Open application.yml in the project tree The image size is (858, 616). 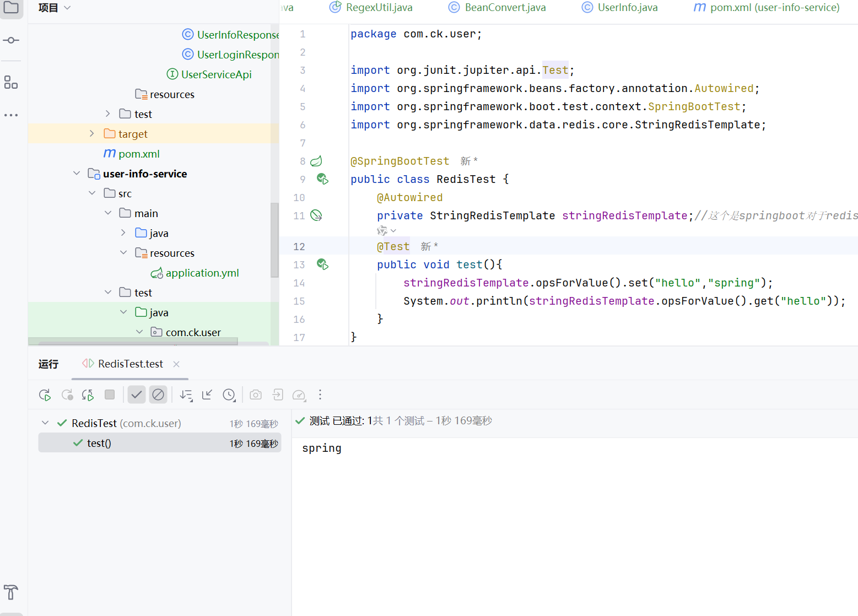tap(195, 273)
